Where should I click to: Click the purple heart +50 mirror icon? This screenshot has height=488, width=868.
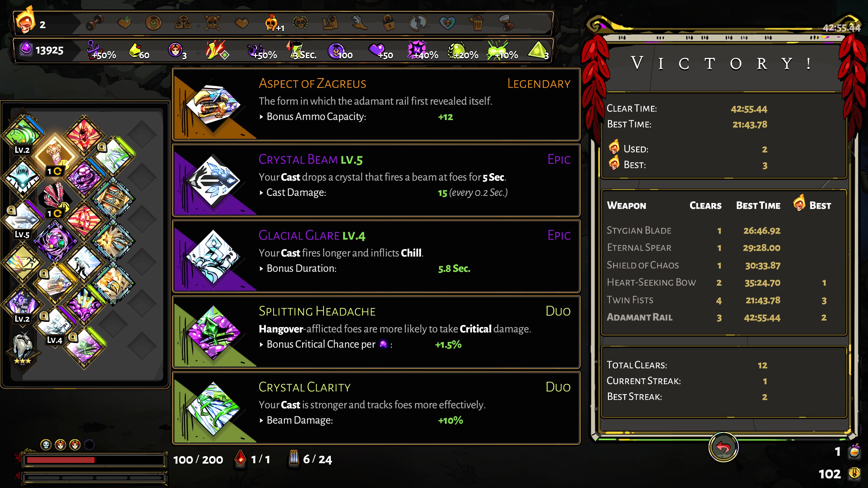377,50
